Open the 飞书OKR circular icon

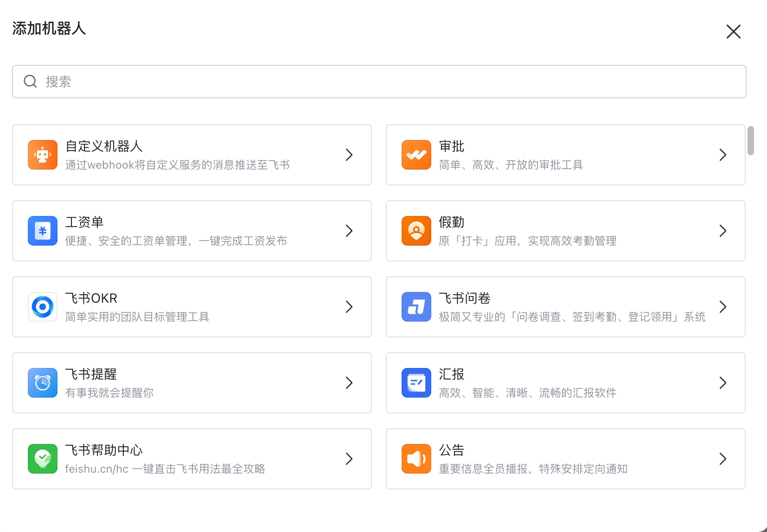[43, 307]
